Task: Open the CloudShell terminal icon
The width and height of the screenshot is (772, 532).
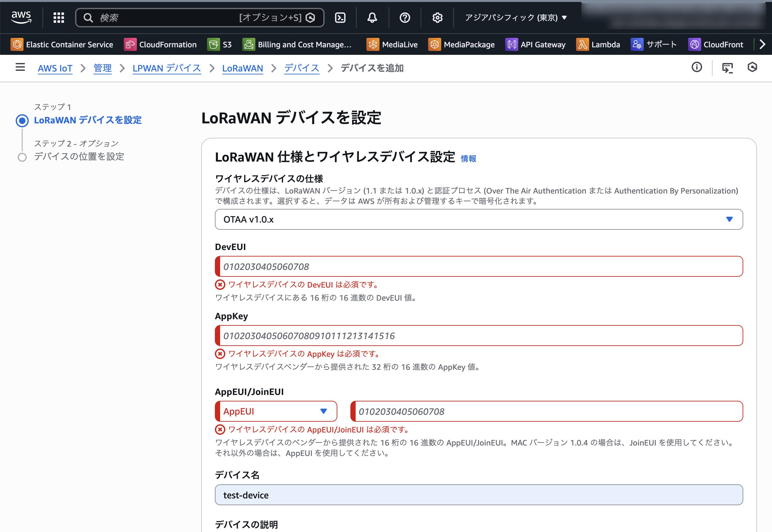Action: [x=341, y=18]
